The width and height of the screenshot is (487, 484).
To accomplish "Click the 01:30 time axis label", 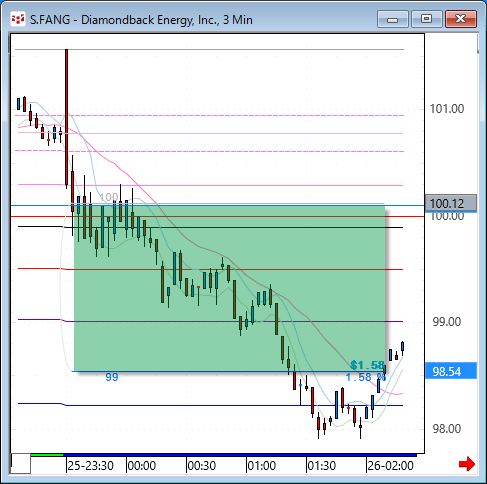I will tap(322, 465).
